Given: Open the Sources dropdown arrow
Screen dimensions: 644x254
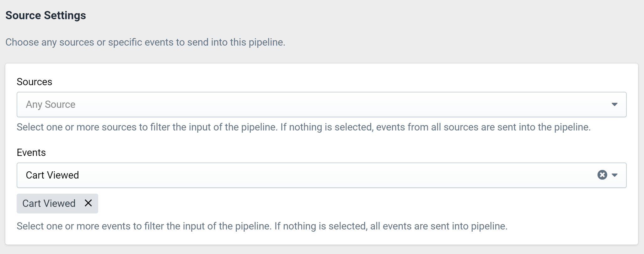Looking at the screenshot, I should (614, 104).
